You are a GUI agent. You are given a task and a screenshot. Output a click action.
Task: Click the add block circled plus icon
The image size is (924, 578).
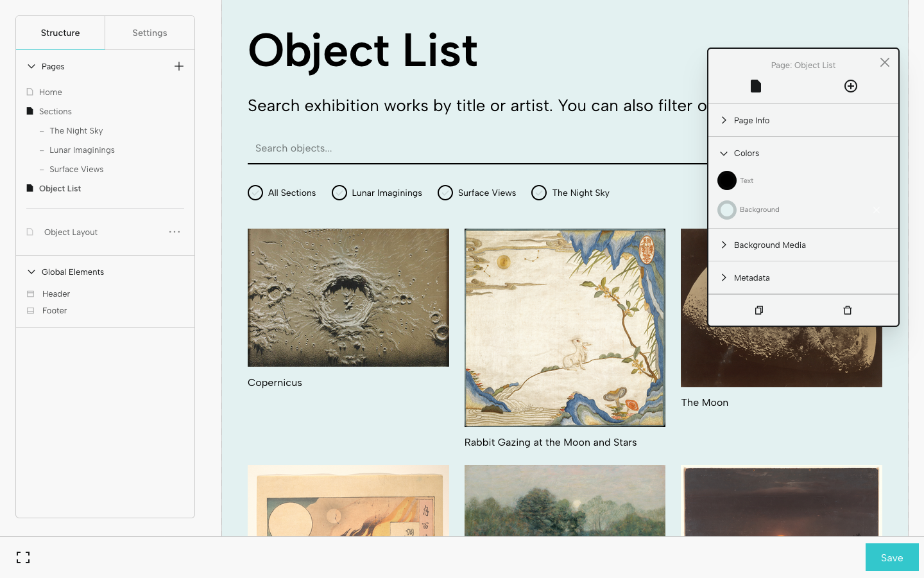851,86
